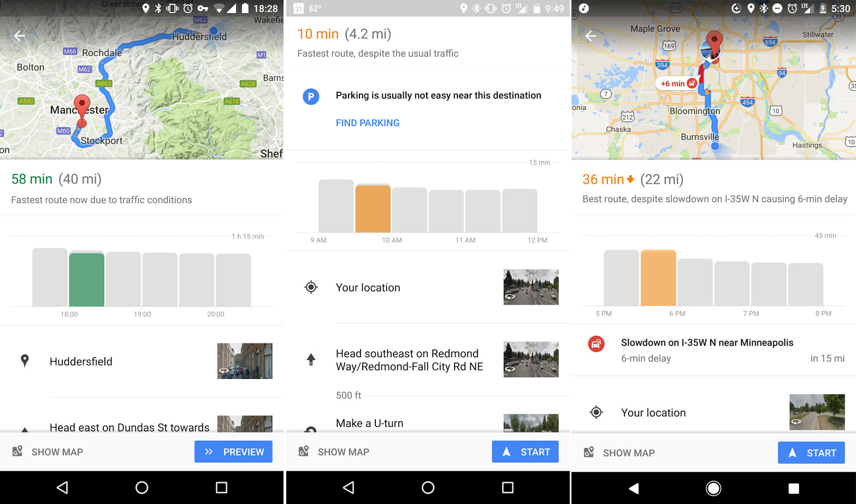Tap Huddersfield location pin icon in list

pos(25,361)
